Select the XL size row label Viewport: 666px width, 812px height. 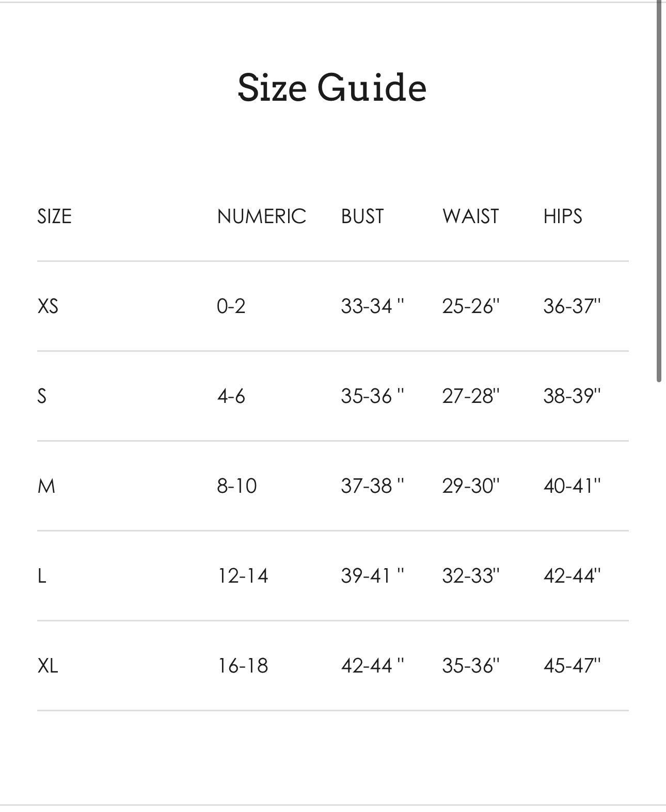pos(48,665)
